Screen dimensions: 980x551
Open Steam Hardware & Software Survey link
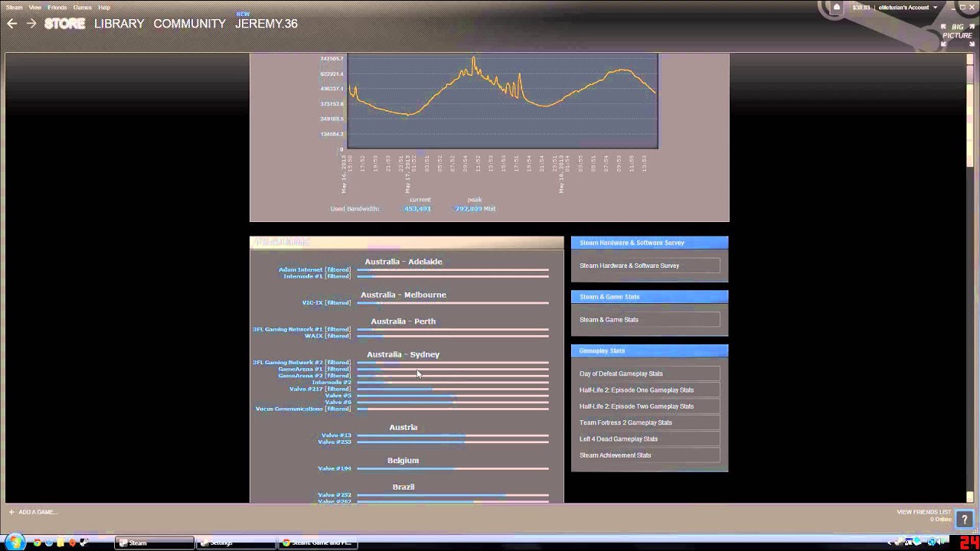point(649,266)
